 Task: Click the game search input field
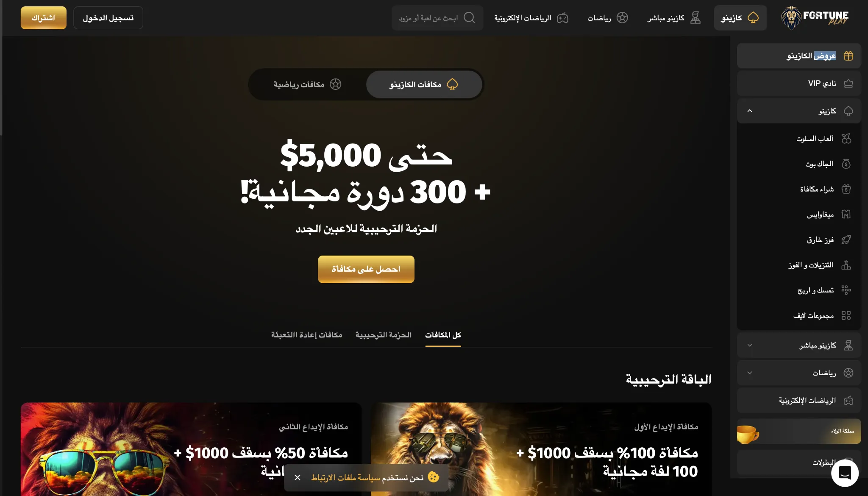[437, 18]
